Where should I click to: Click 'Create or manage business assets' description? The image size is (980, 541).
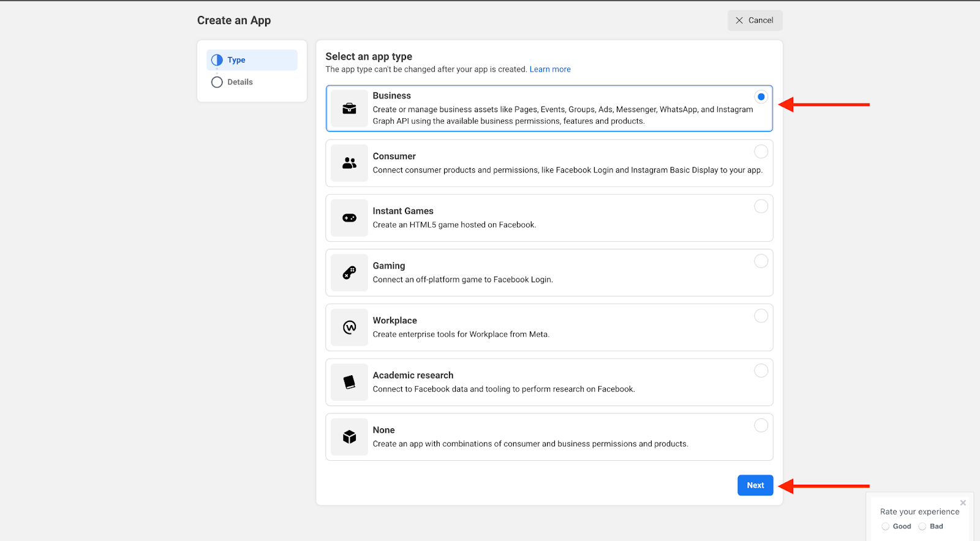pos(563,115)
